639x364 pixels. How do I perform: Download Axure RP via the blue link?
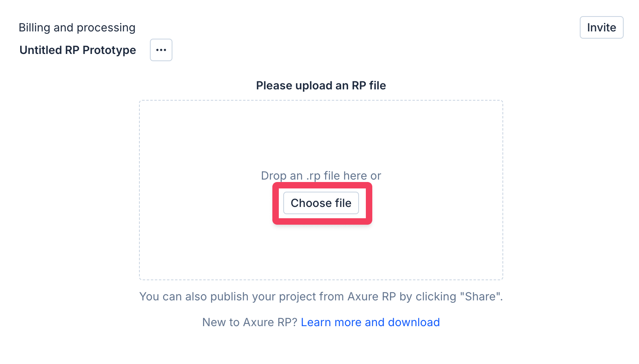click(370, 322)
